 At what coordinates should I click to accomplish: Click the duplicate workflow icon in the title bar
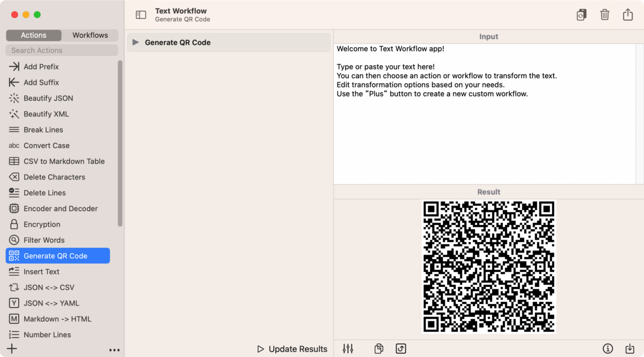coord(581,15)
